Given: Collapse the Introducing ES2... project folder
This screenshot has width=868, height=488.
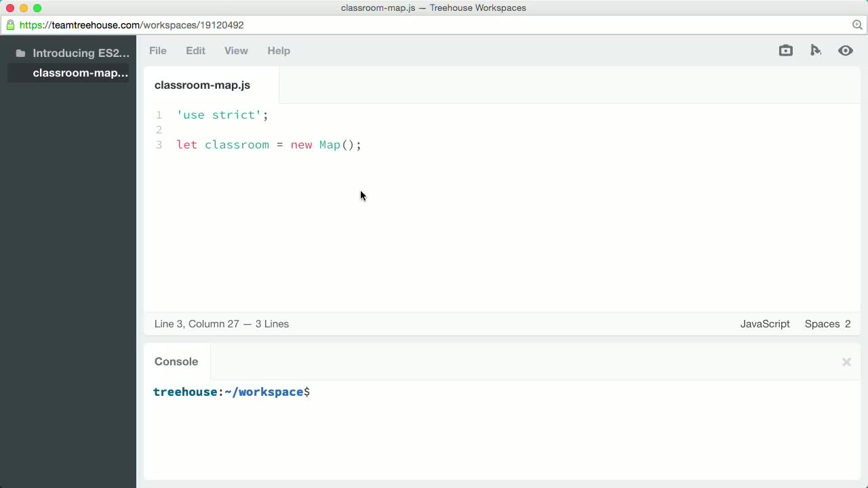Looking at the screenshot, I should (80, 54).
